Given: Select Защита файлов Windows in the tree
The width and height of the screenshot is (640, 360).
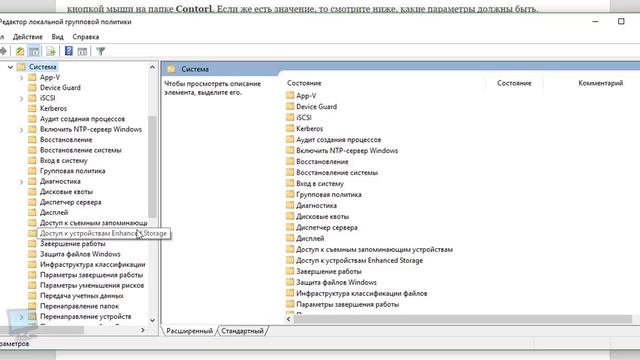Looking at the screenshot, I should point(80,254).
